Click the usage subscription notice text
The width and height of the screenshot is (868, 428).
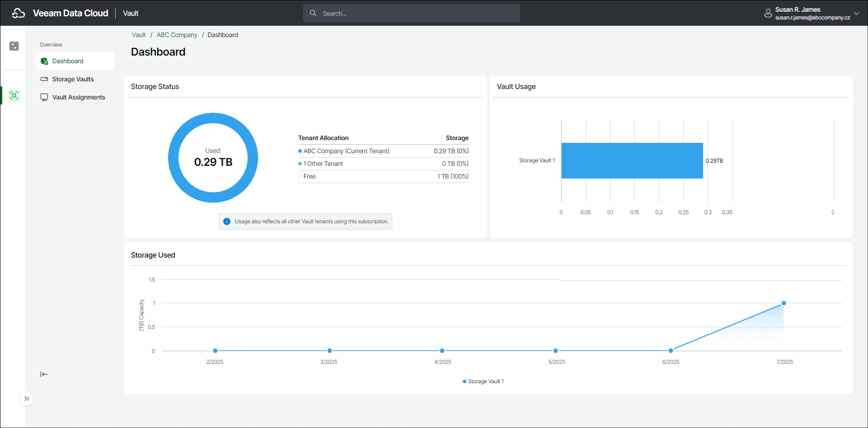[311, 221]
